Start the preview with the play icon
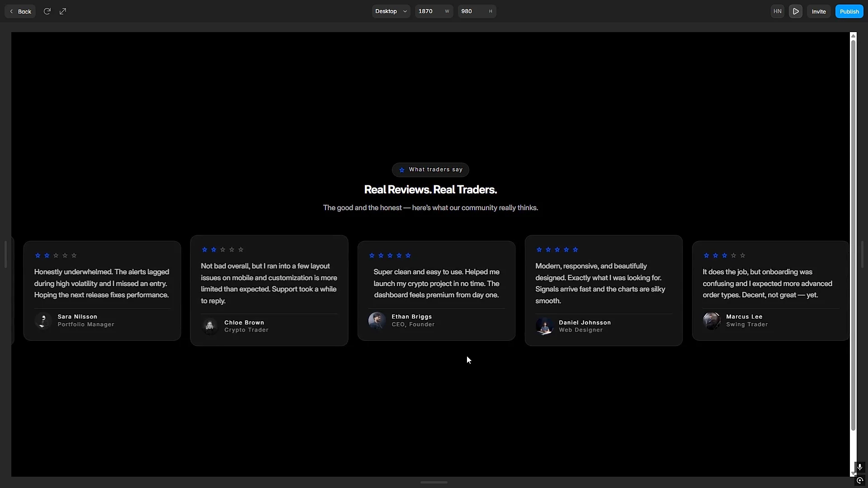Screen dimensions: 868x488 [796, 11]
